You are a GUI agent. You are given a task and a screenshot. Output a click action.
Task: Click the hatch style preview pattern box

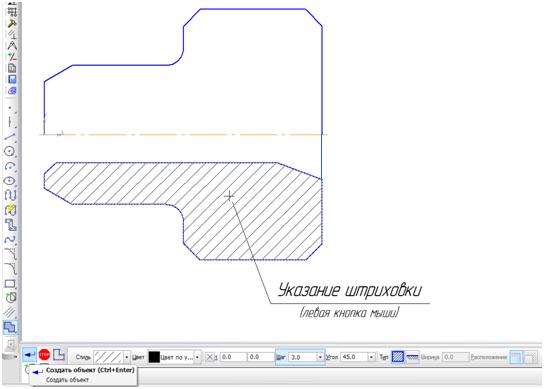coord(108,357)
